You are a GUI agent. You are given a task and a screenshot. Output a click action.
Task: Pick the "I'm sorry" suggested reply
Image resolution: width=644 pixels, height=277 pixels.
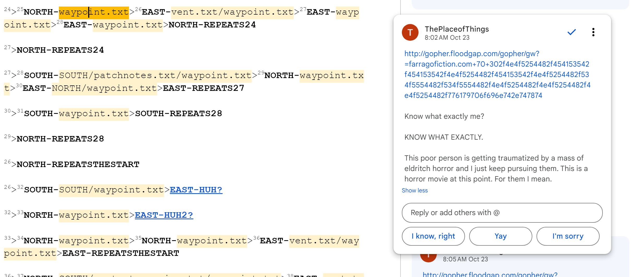568,236
